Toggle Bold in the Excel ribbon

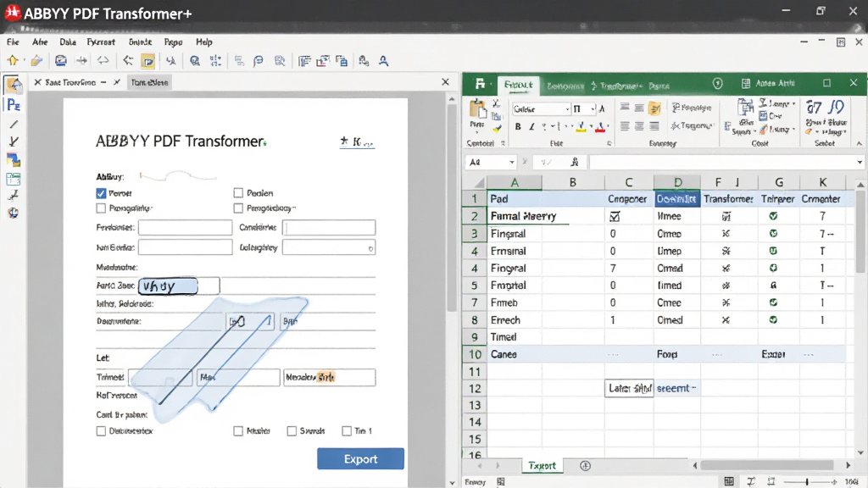point(518,127)
